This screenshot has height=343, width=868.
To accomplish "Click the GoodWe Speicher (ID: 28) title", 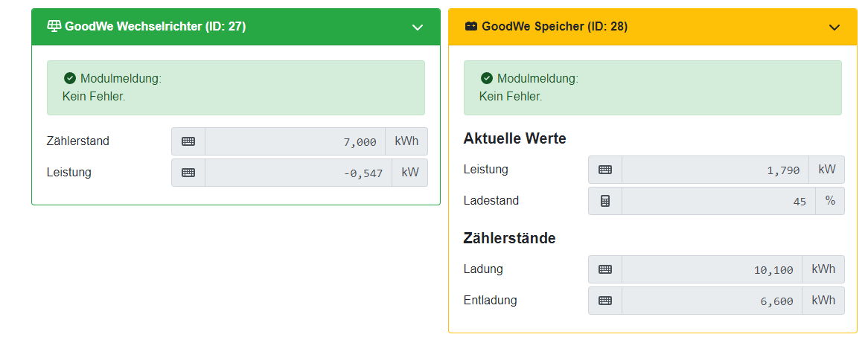I will 555,27.
